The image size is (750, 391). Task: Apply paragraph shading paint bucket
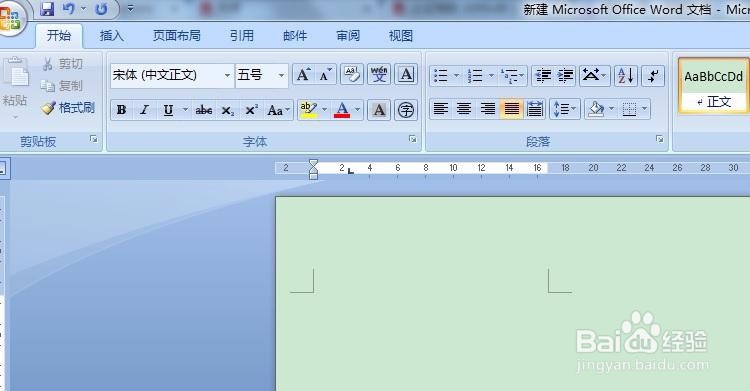click(x=596, y=109)
